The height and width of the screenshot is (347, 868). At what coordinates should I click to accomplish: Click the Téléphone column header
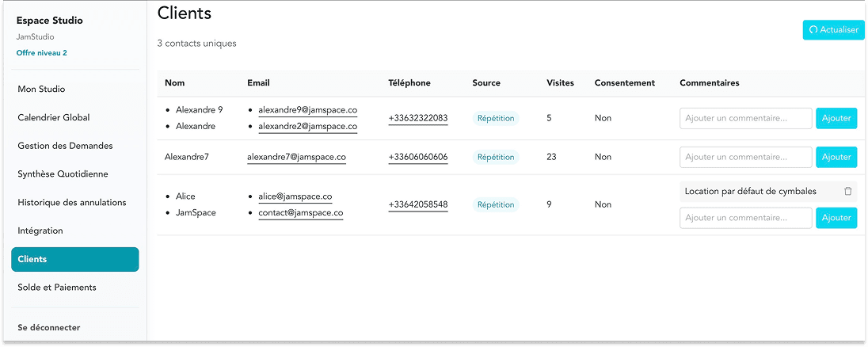point(409,83)
